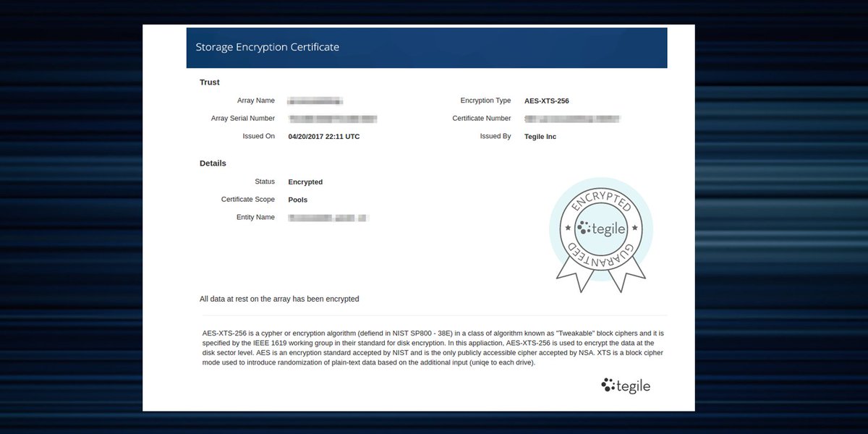Click the blurred Array Serial Number value
The height and width of the screenshot is (434, 868).
click(x=333, y=118)
